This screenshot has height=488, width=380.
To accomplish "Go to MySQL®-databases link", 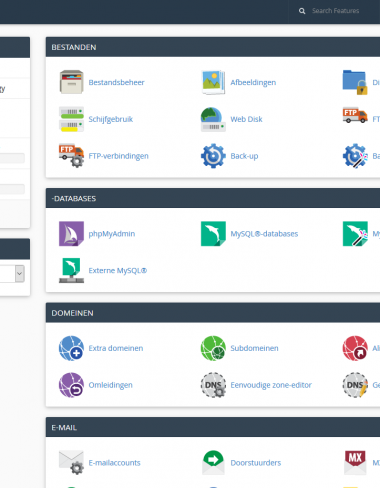I will [x=264, y=234].
